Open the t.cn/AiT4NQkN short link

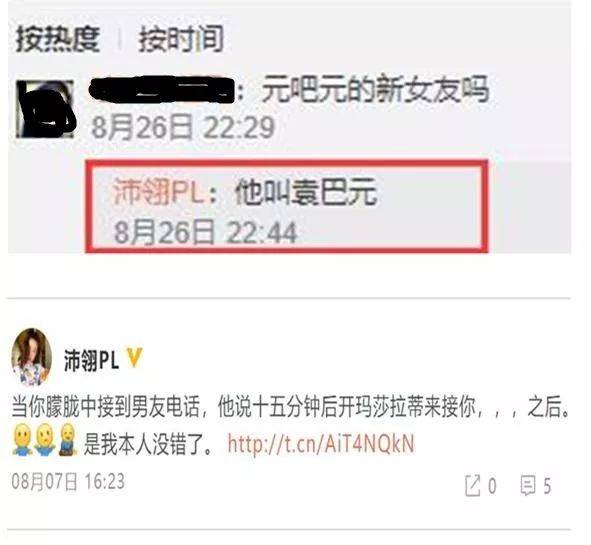321,444
